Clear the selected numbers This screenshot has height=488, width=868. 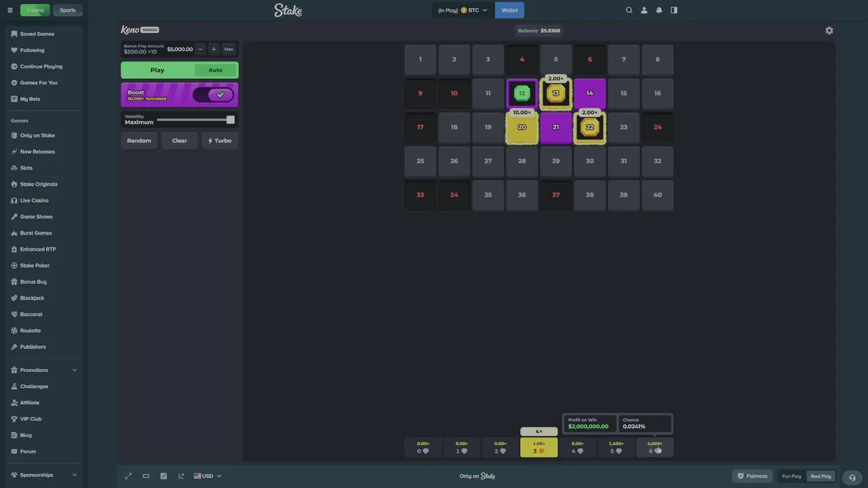[180, 140]
